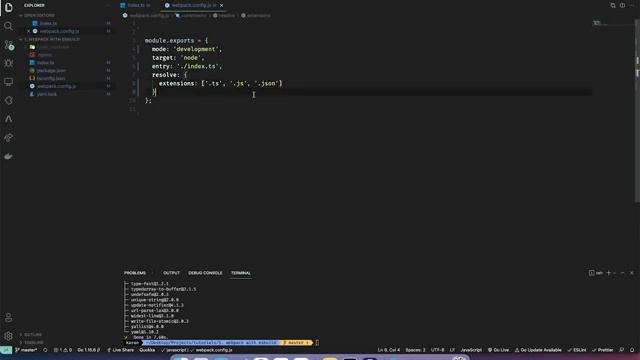Open the Explorer view in activity bar
The height and width of the screenshot is (360, 640).
tap(9, 7)
